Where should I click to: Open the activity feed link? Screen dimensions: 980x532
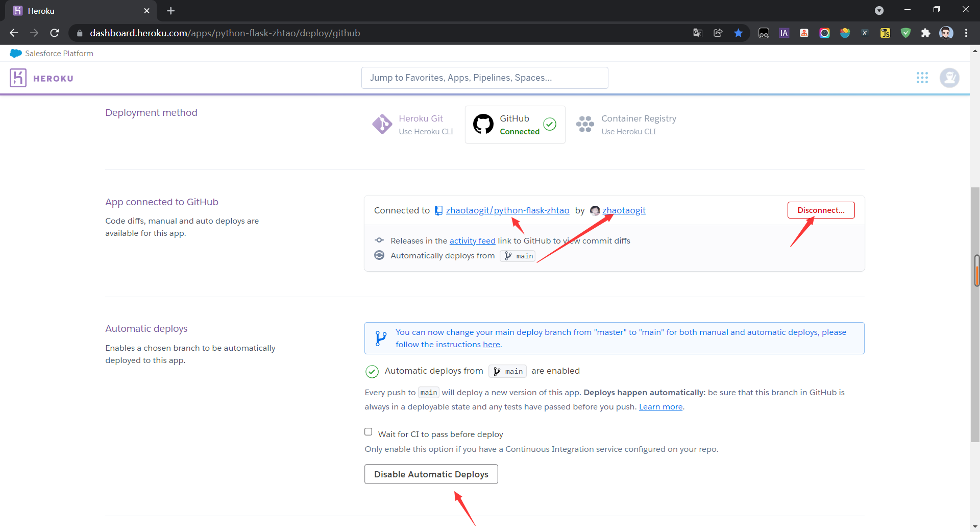click(x=472, y=241)
